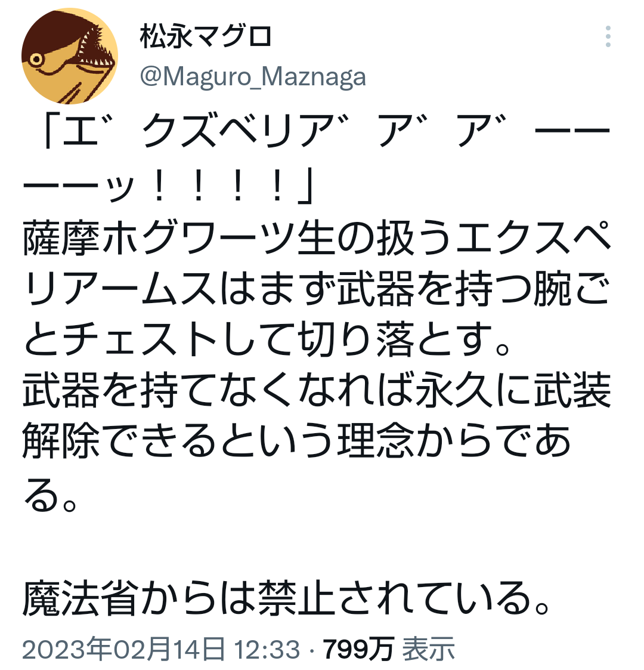Open the 松永マグロ display name profile
The image size is (644, 670).
click(x=206, y=36)
